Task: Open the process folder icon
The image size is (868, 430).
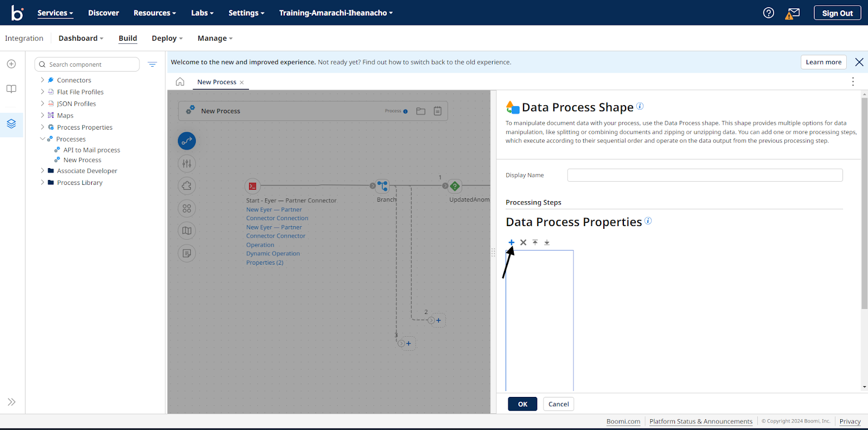Action: pos(420,111)
